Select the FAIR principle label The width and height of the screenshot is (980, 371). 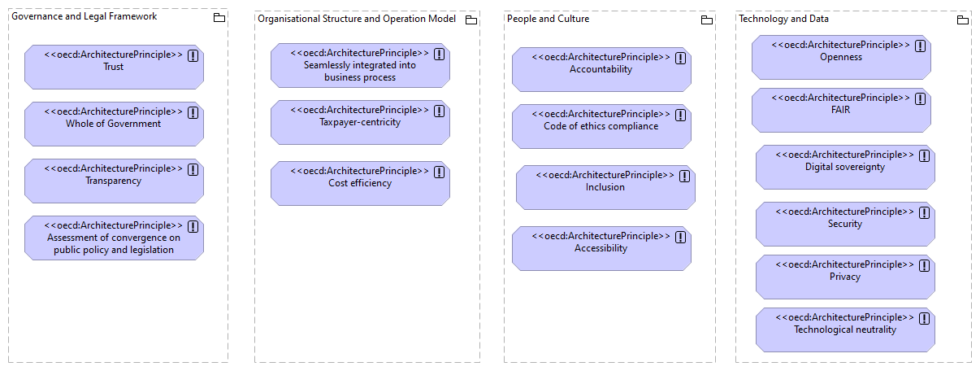(841, 110)
